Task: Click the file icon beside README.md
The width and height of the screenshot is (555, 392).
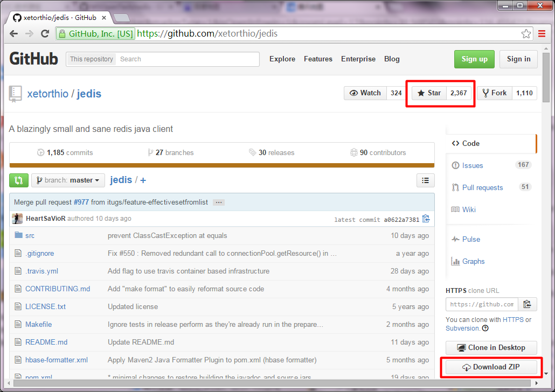Action: point(18,342)
